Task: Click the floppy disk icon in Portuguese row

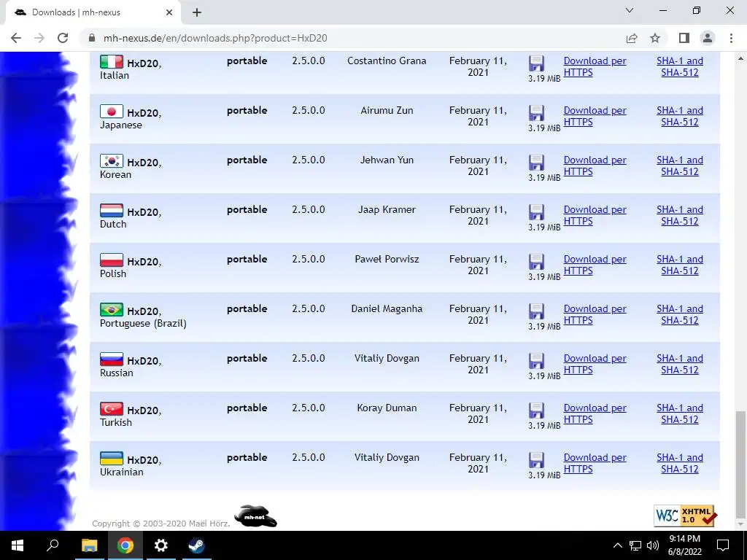Action: [x=536, y=311]
